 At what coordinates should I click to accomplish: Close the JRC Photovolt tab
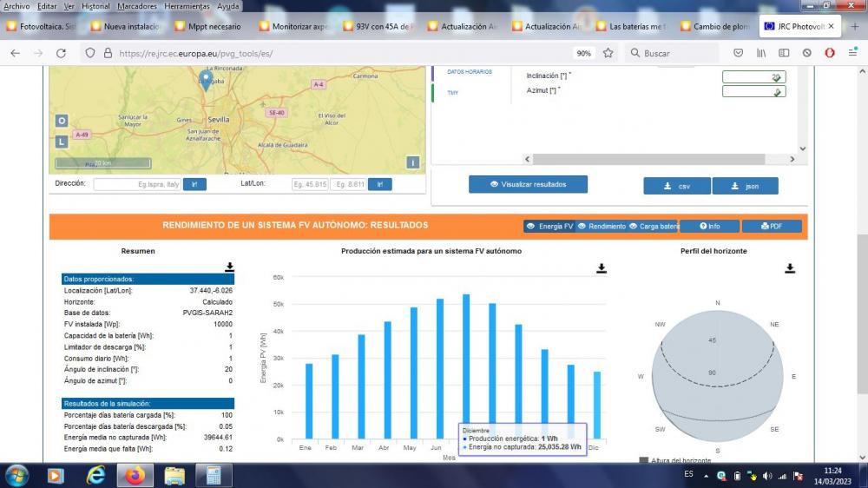pos(831,26)
